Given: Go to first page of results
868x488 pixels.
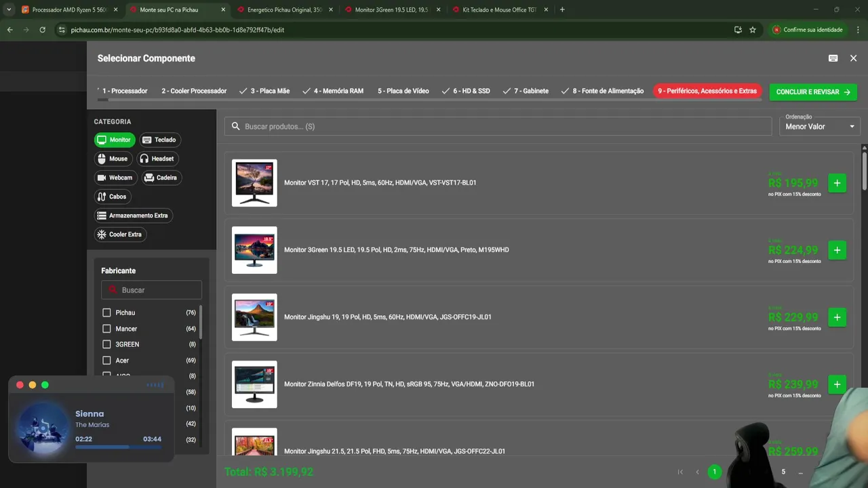Looking at the screenshot, I should coord(680,472).
